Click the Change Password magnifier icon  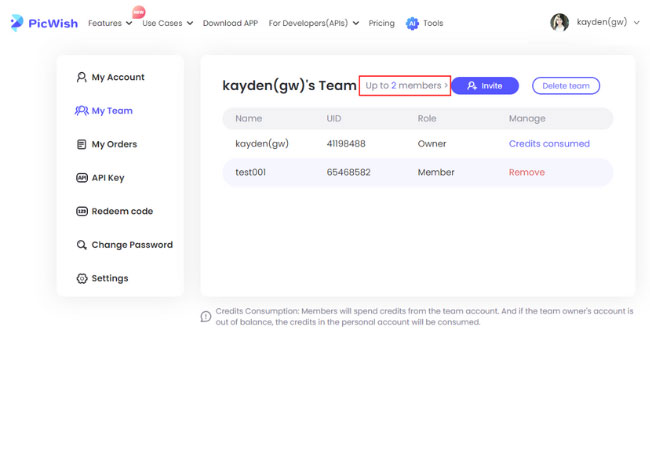pos(82,245)
